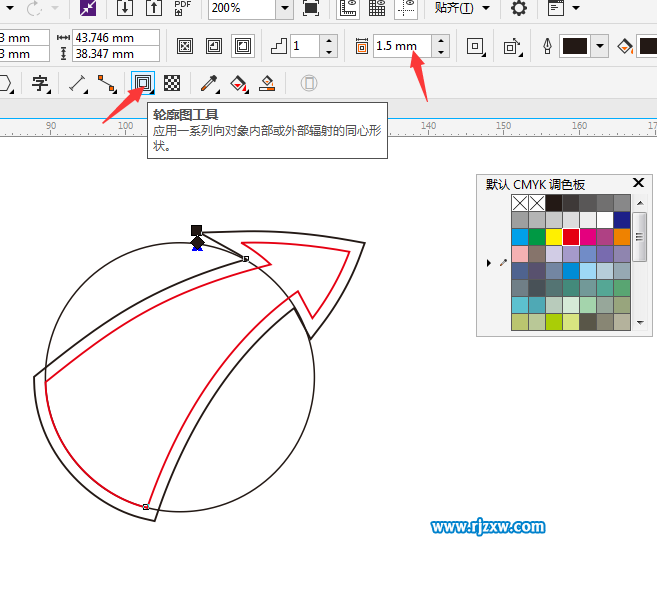
Task: Pick the magenta swatch in CMYK palette
Action: tap(588, 237)
